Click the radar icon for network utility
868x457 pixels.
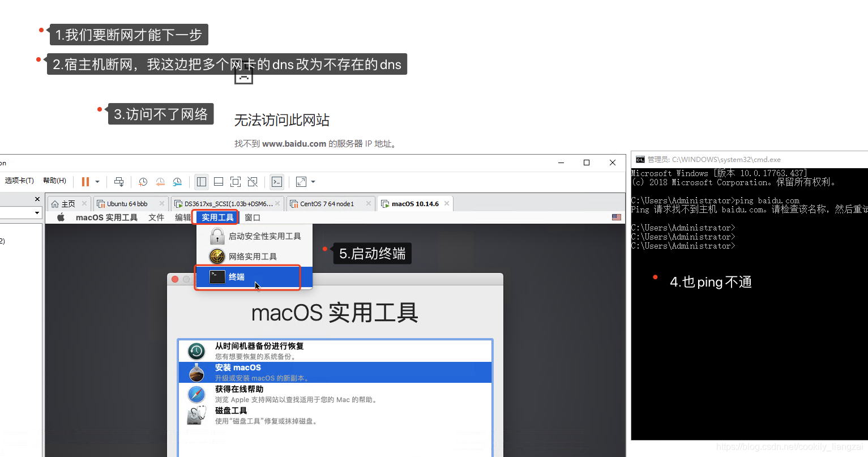tap(217, 257)
